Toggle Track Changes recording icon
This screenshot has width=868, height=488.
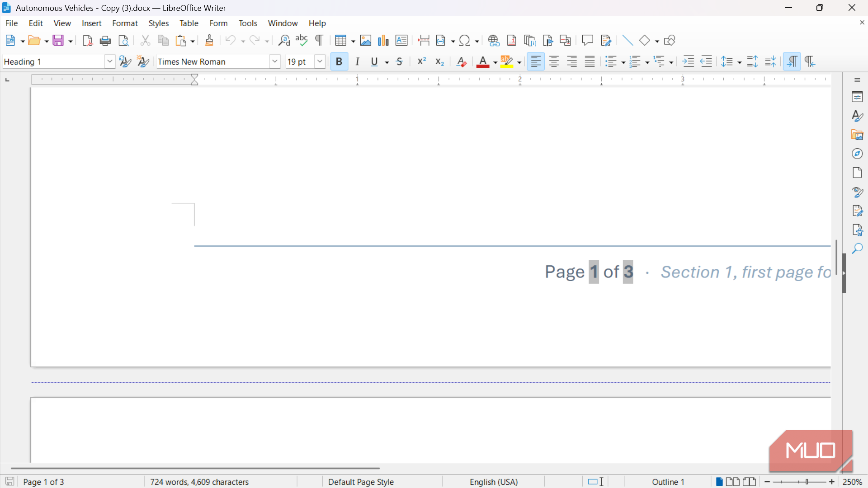click(x=606, y=41)
